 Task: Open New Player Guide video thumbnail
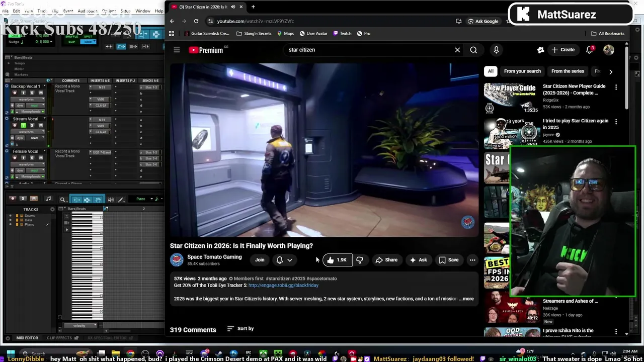coord(512,99)
